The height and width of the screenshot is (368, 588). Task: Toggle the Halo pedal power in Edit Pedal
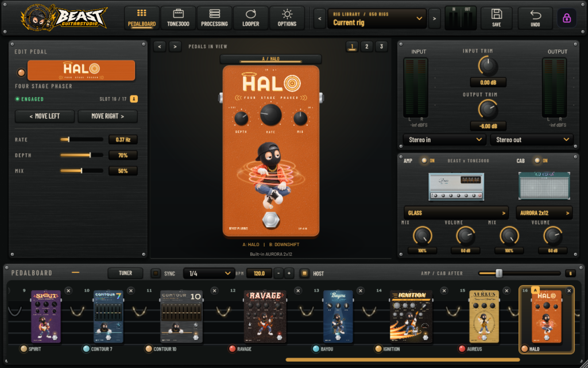(x=21, y=72)
